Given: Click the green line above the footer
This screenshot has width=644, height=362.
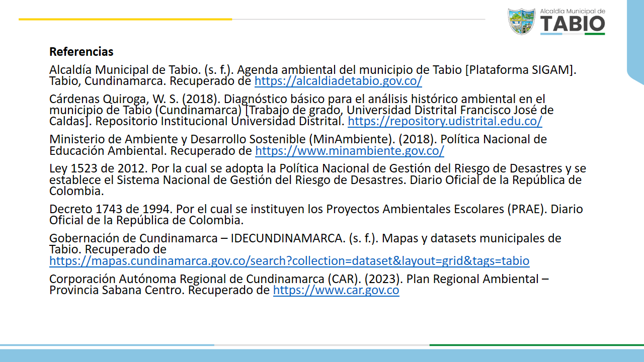Looking at the screenshot, I should coord(536,345).
